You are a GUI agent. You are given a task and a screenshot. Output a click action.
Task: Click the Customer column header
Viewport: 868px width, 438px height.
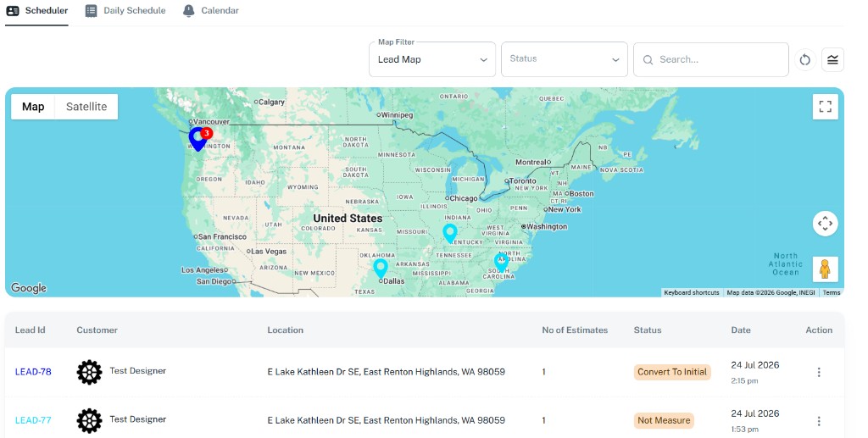(97, 330)
